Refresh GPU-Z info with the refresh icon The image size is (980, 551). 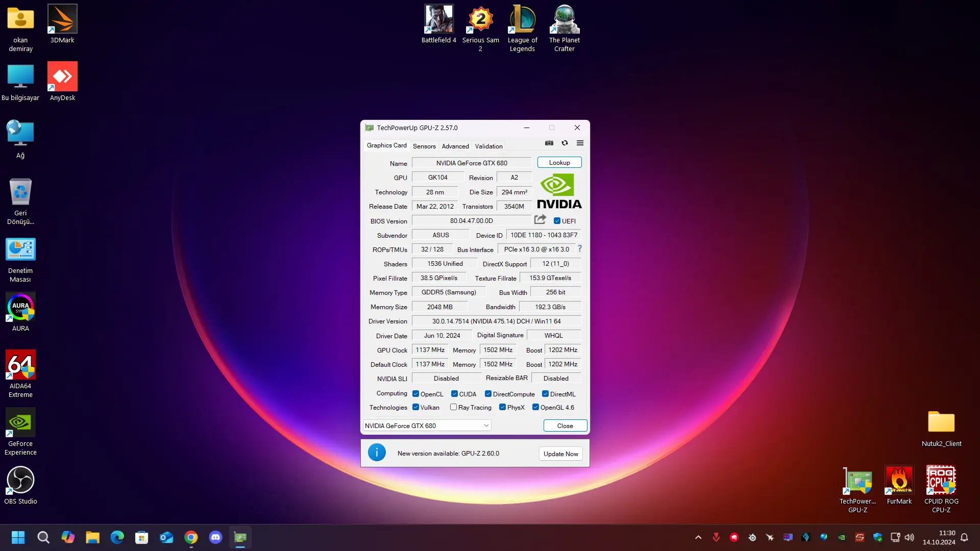(x=565, y=143)
